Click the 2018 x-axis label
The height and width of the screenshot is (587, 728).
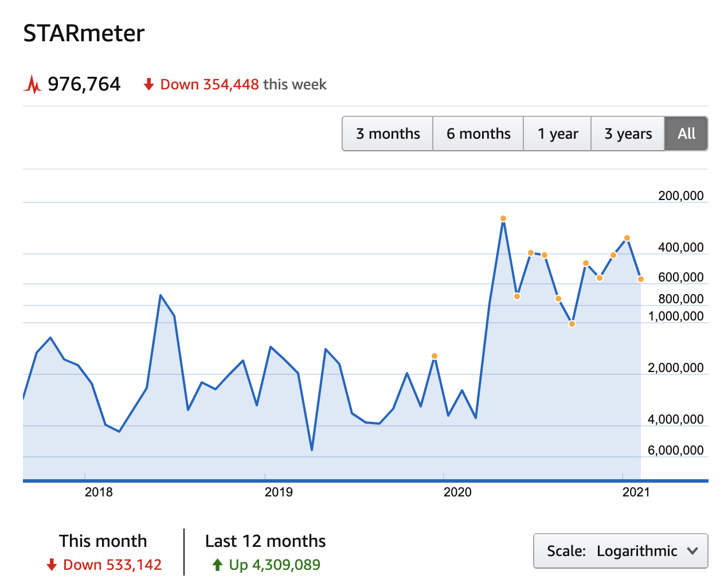coord(99,492)
